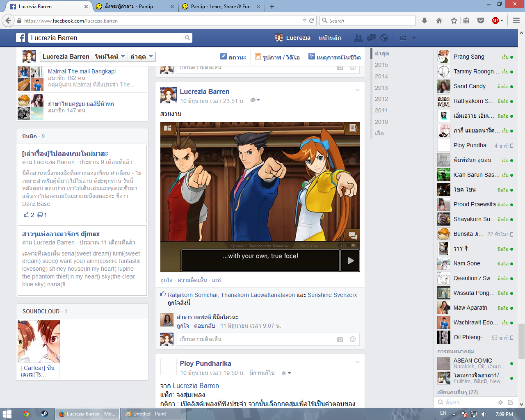Open Windows Start button
Viewport: 525px width, 420px height.
point(7,414)
